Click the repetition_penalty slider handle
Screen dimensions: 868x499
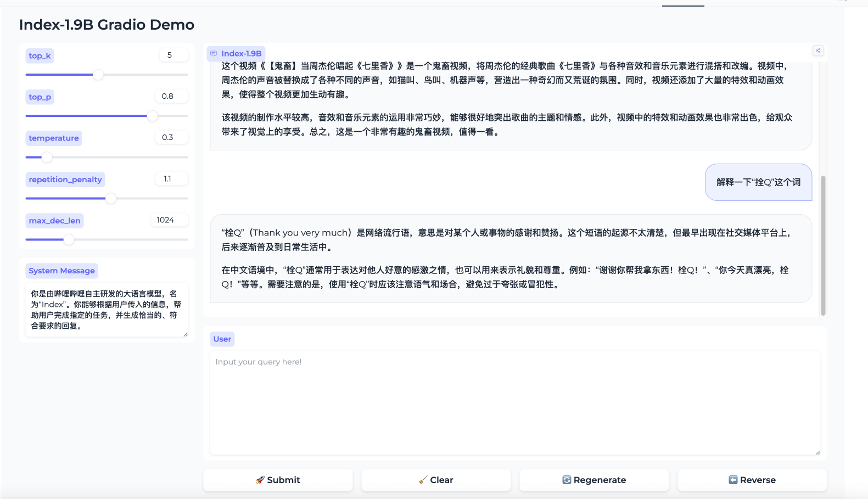pos(111,198)
